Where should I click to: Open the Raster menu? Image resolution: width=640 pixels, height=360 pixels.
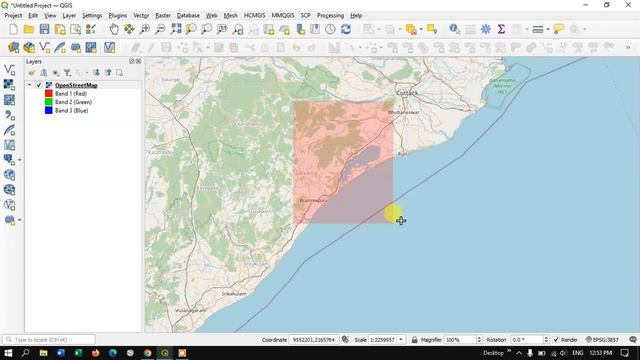click(x=163, y=16)
